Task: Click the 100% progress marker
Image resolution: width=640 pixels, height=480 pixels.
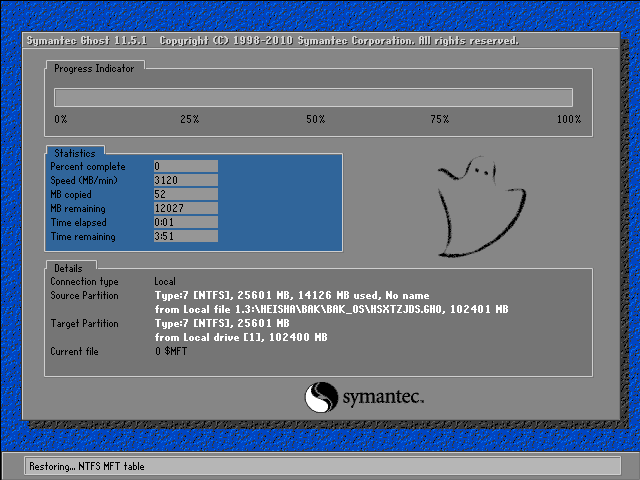Action: point(568,119)
